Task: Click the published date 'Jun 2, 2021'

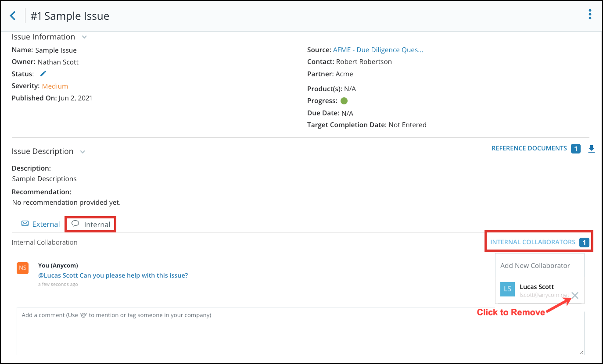Action: coord(75,98)
